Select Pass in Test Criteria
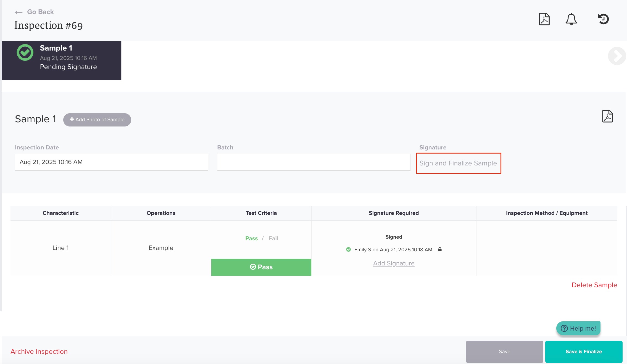627x364 pixels. (x=251, y=238)
